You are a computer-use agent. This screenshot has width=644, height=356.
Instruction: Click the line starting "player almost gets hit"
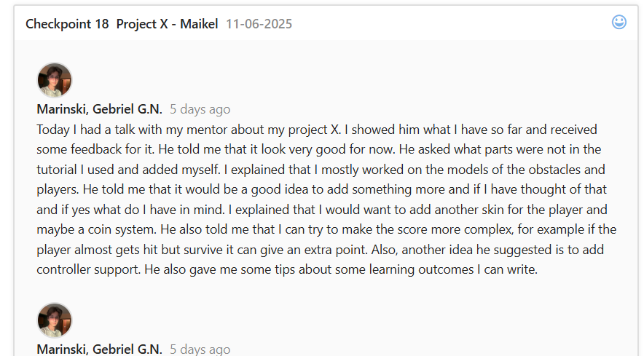(320, 250)
